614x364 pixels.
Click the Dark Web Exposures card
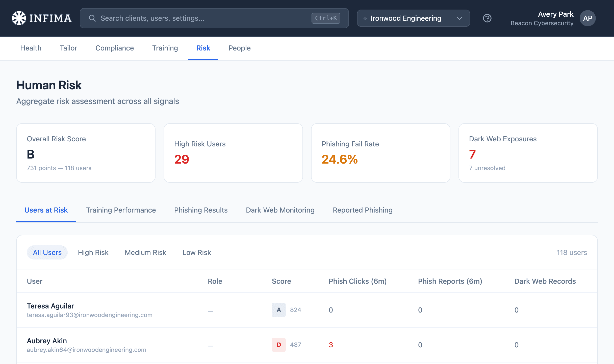[x=528, y=153]
